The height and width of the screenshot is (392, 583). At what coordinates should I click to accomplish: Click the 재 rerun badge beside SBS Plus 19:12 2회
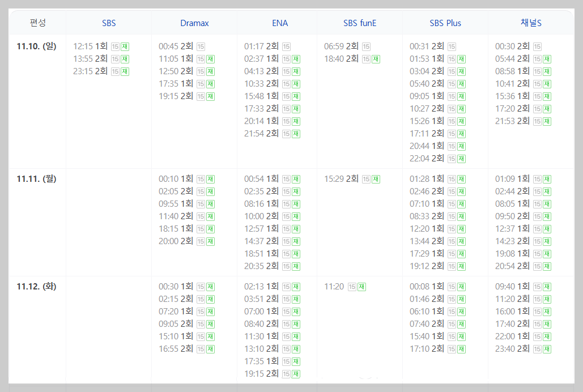461,266
